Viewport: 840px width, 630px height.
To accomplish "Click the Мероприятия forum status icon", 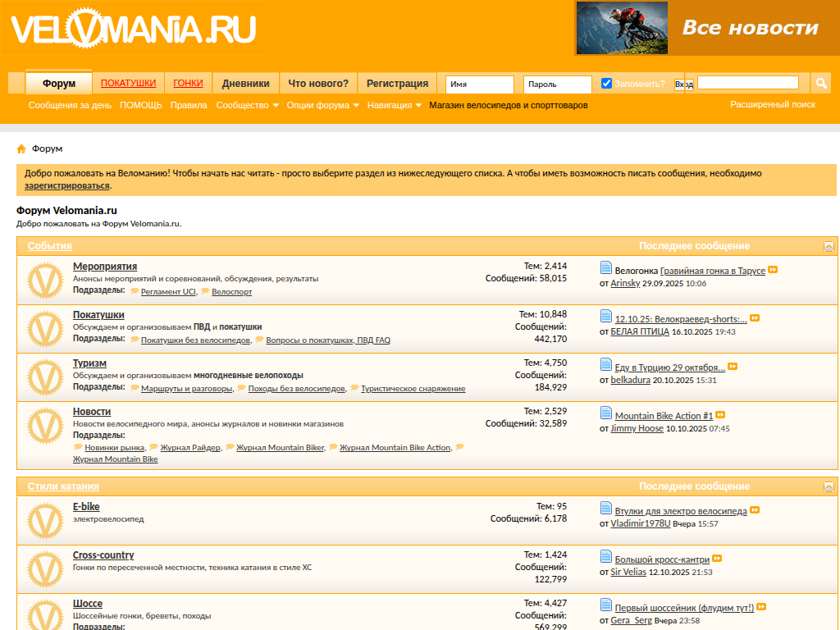I will click(x=44, y=281).
